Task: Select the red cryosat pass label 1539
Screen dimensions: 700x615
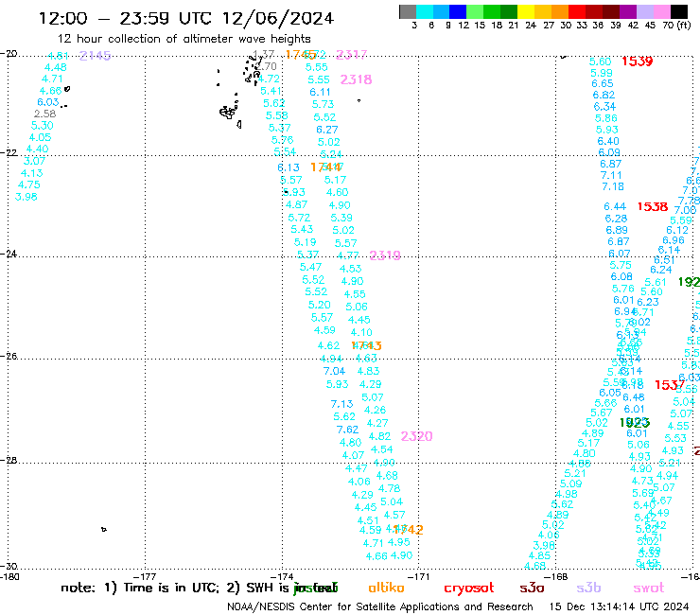Action: [x=637, y=61]
